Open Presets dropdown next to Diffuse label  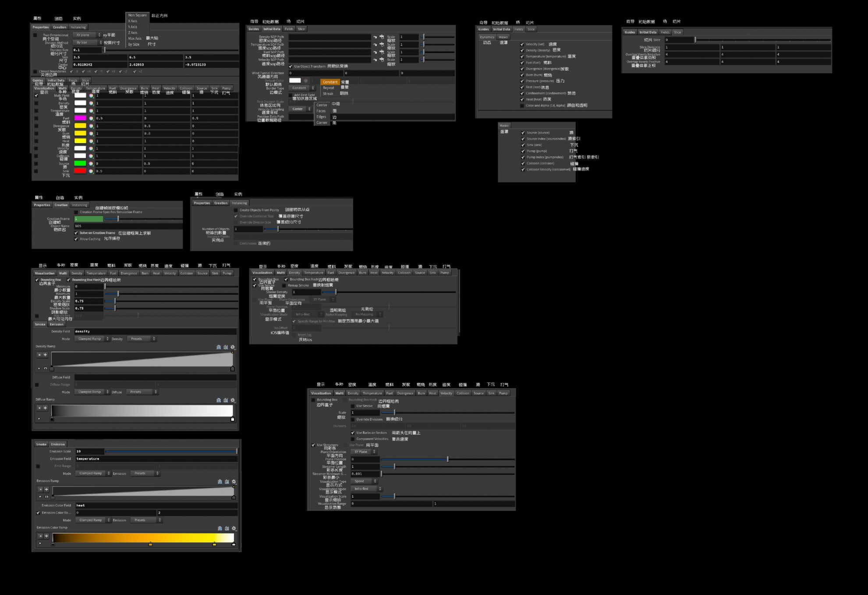pyautogui.click(x=142, y=392)
